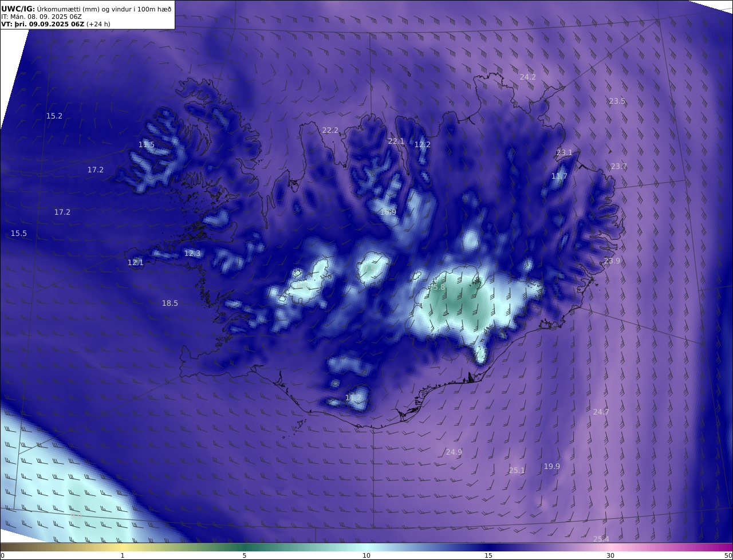Pick the 12.3 value label
Image resolution: width=733 pixels, height=560 pixels.
tap(192, 253)
